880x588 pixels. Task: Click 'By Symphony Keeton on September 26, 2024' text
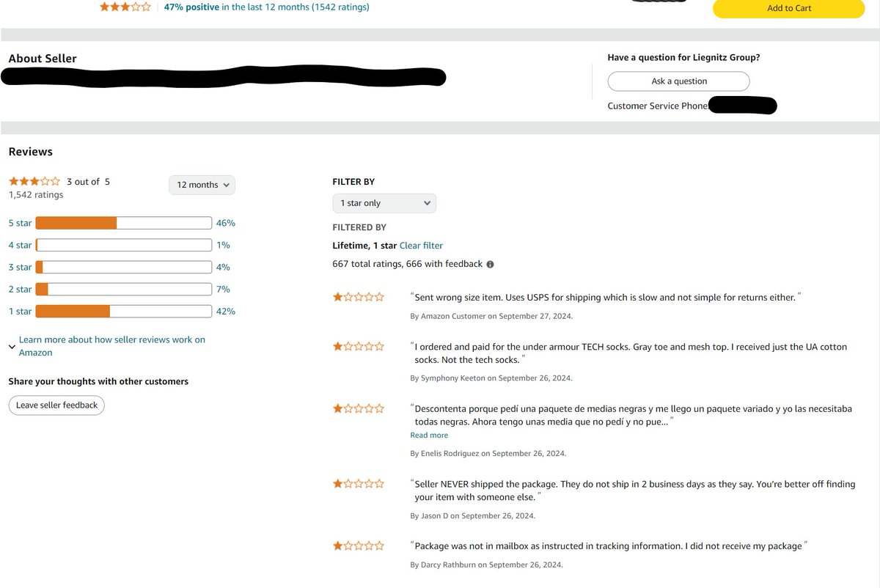(491, 378)
